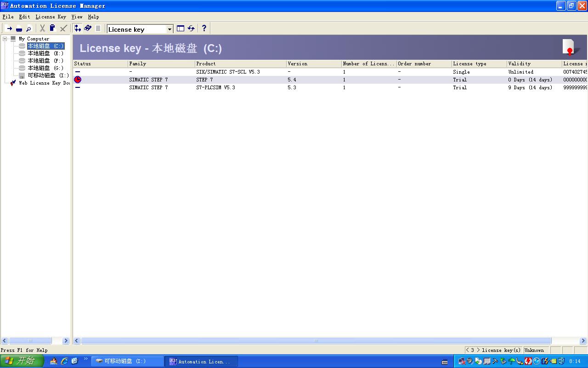Screen dimensions: 588x368
Task: Open the View menu
Action: 77,17
